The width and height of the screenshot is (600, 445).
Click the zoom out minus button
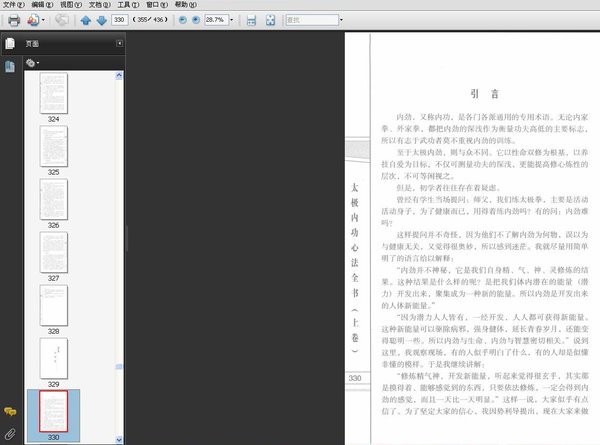(183, 20)
